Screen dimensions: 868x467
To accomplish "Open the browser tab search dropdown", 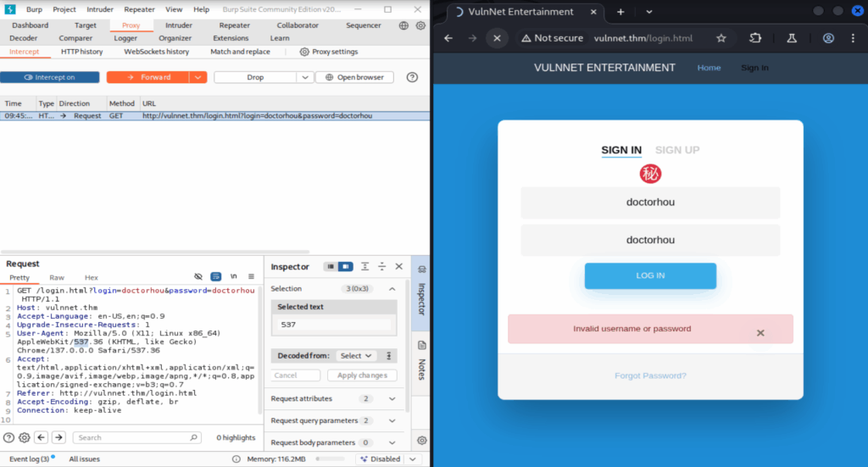I will coord(648,12).
